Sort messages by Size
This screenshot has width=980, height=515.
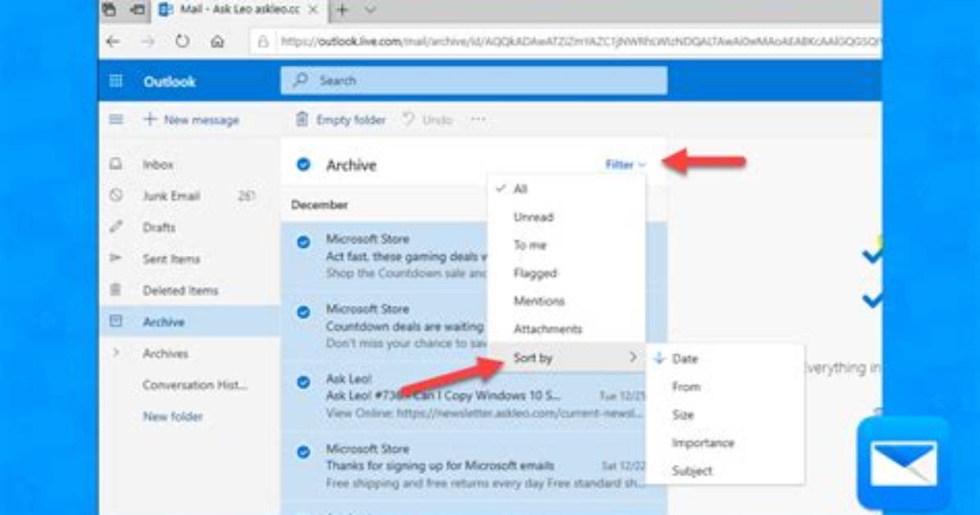click(725, 415)
